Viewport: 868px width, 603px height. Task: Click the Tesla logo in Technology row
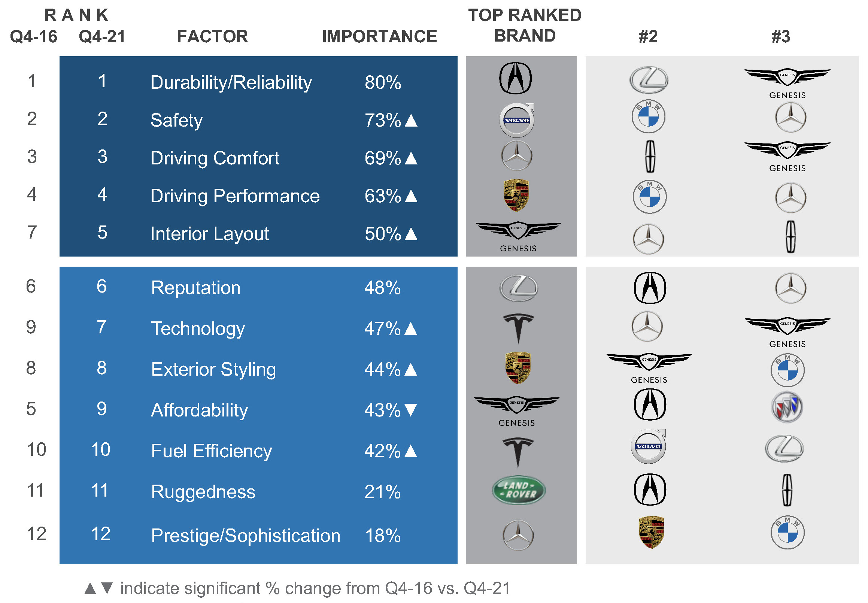[518, 328]
